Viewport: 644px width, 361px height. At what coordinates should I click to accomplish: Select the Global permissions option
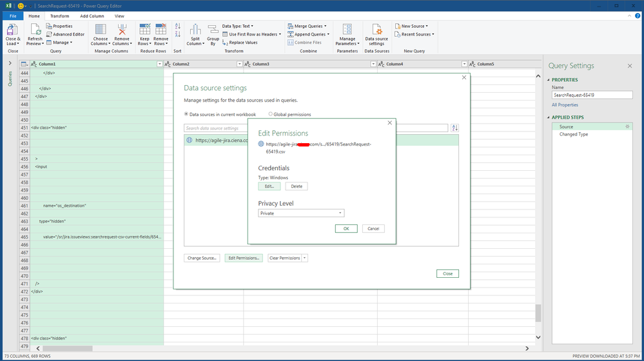[x=289, y=114]
